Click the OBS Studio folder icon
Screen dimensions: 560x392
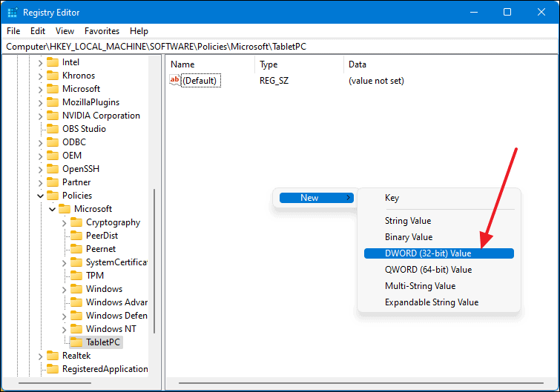pyautogui.click(x=53, y=129)
